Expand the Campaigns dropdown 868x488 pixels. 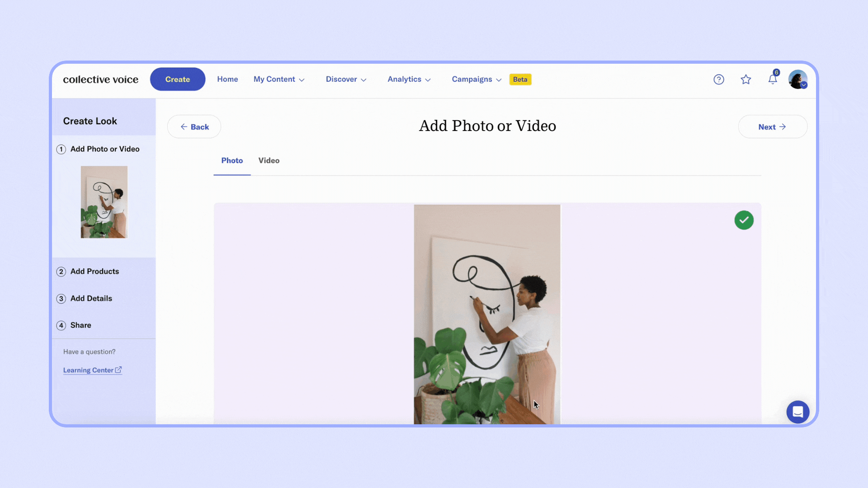click(x=477, y=79)
